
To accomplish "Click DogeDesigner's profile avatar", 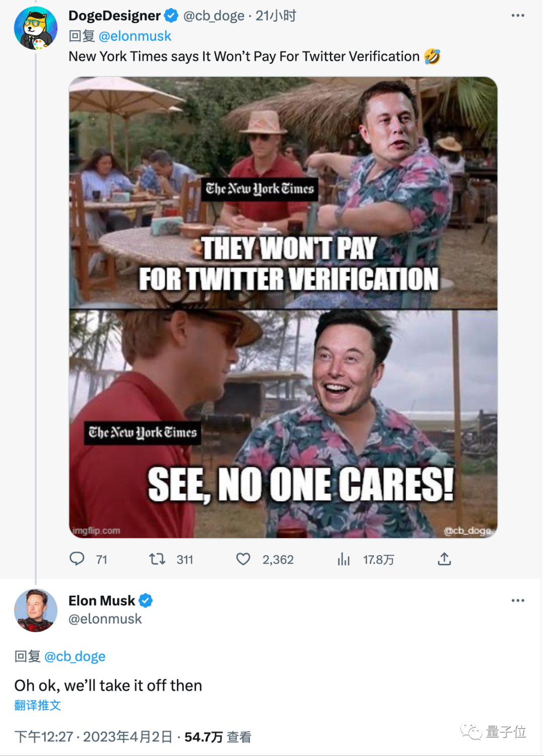I will tap(36, 29).
